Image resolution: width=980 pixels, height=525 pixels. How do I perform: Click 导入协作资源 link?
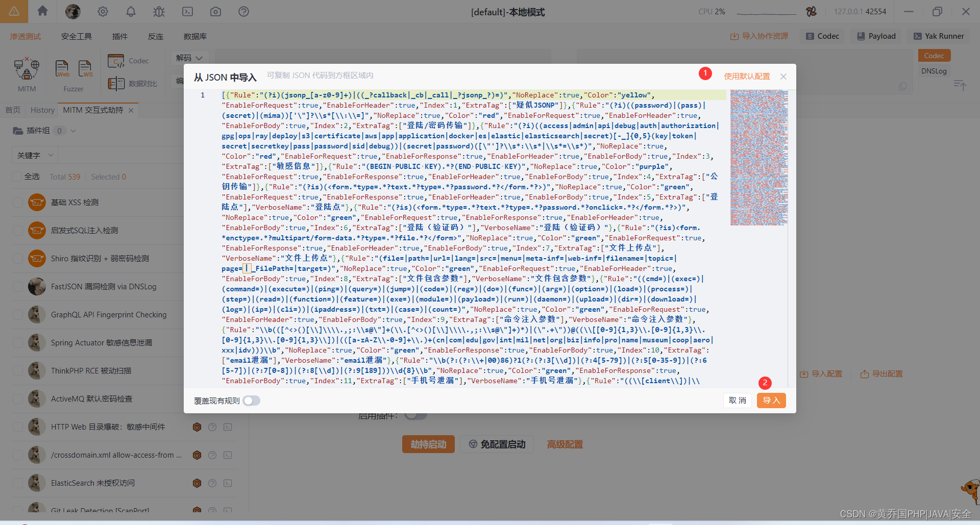(759, 36)
